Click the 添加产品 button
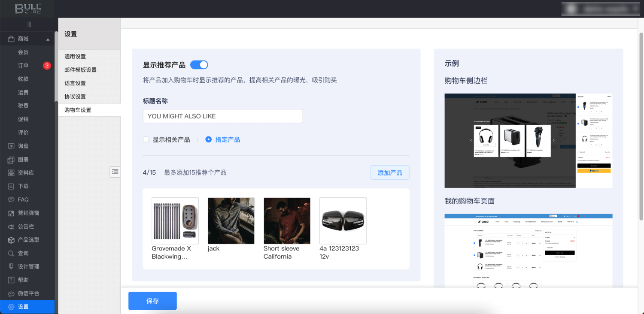 389,172
